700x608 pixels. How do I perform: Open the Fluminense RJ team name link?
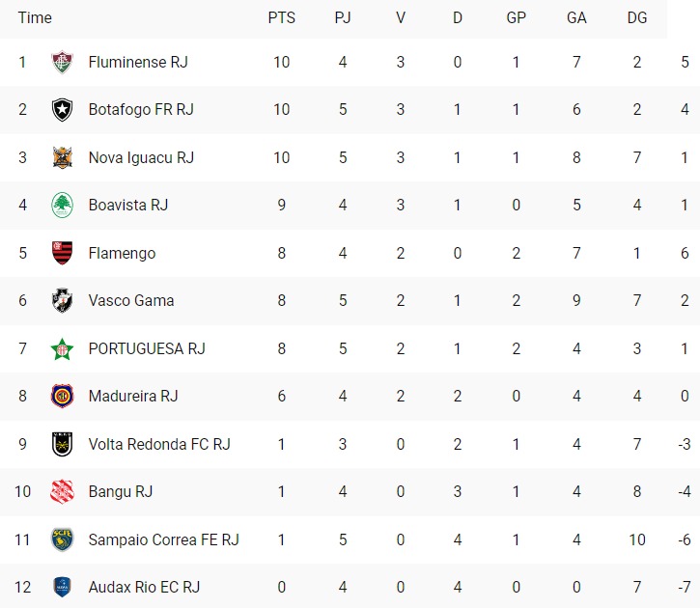click(x=138, y=62)
